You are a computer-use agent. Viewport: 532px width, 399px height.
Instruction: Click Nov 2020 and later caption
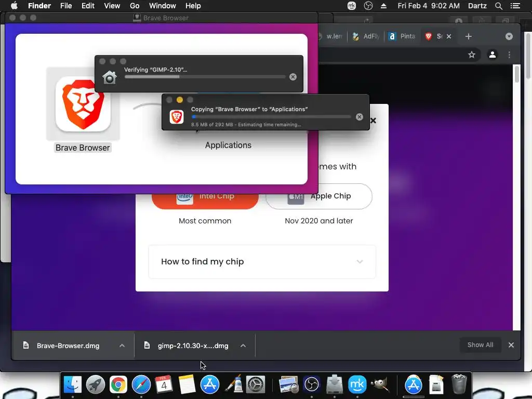point(319,221)
